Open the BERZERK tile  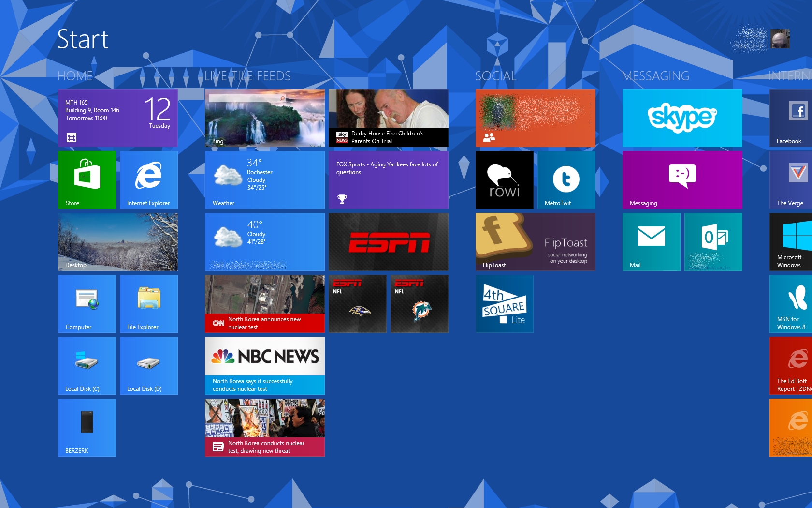click(87, 428)
